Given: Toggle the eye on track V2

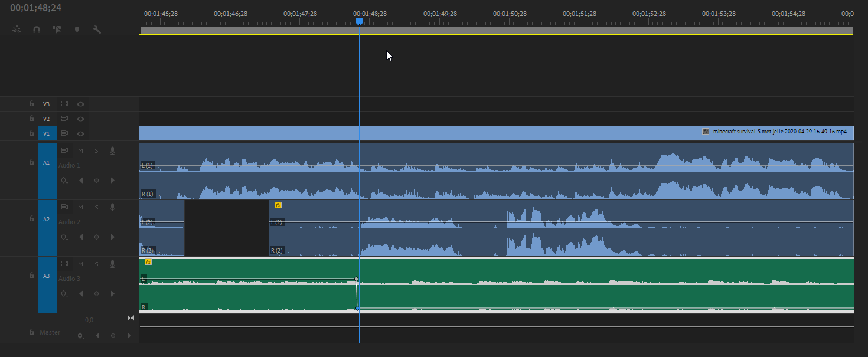Looking at the screenshot, I should [81, 119].
